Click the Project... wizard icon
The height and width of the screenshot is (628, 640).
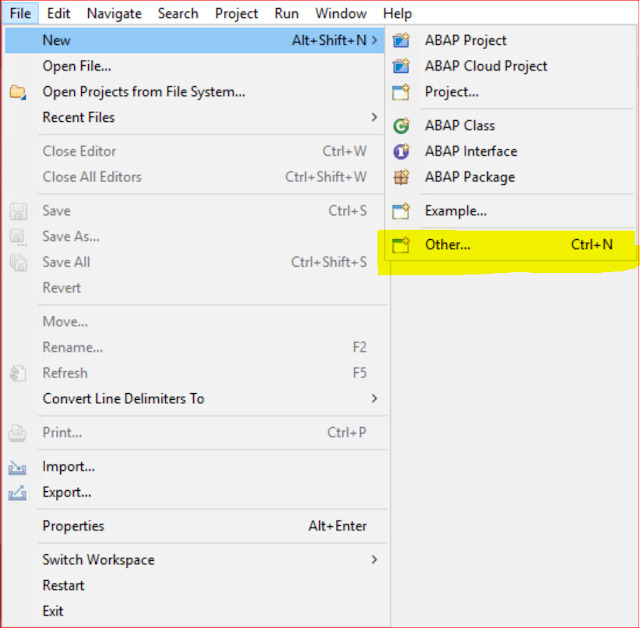(x=401, y=92)
